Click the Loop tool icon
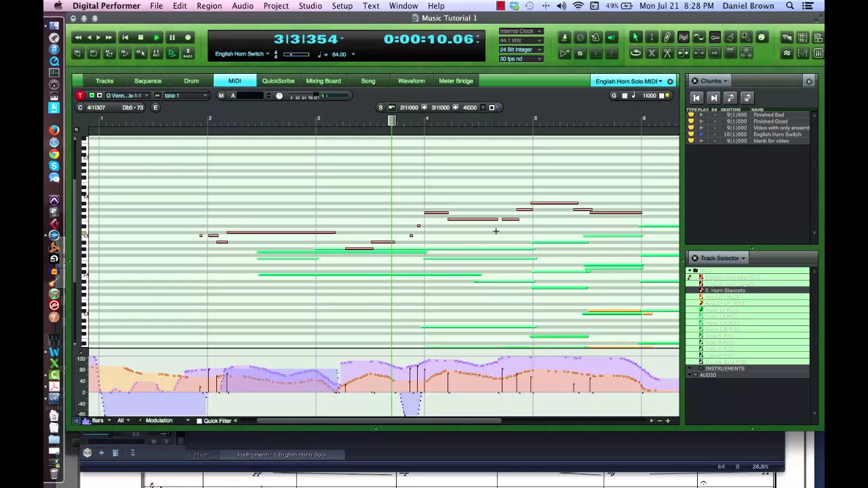 tap(635, 54)
